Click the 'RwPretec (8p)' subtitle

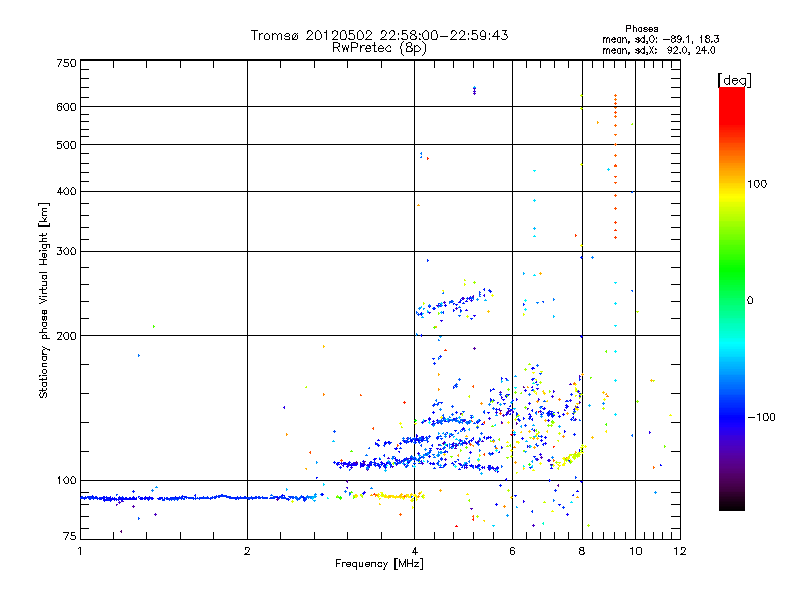(379, 48)
